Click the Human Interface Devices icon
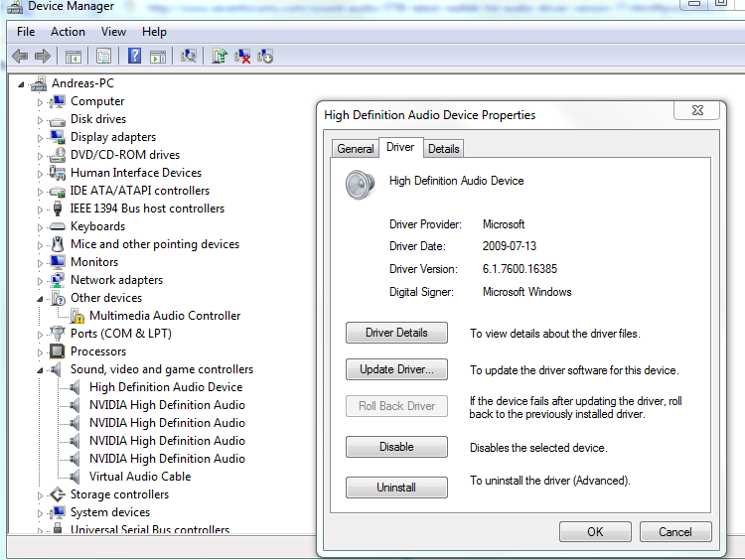This screenshot has height=560, width=745. [x=58, y=173]
